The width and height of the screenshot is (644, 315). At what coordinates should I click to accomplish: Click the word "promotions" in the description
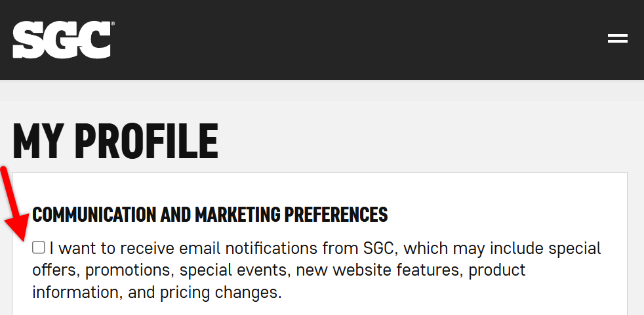coord(128,270)
